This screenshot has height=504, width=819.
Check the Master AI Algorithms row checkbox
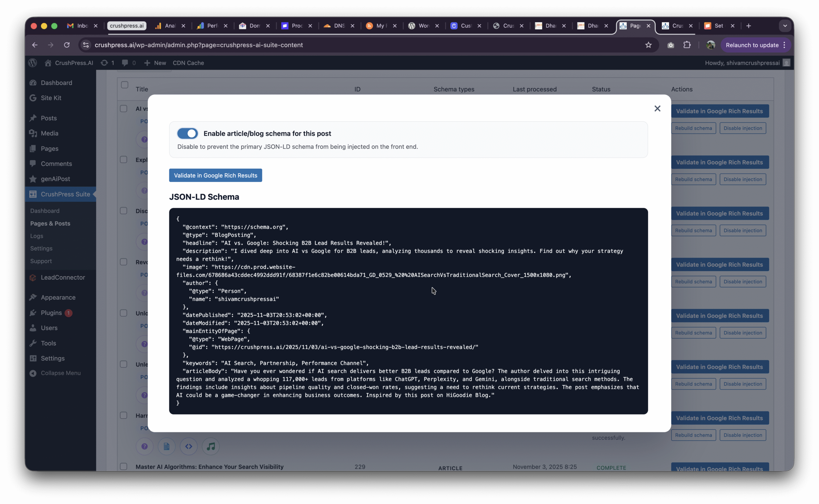coord(123,467)
